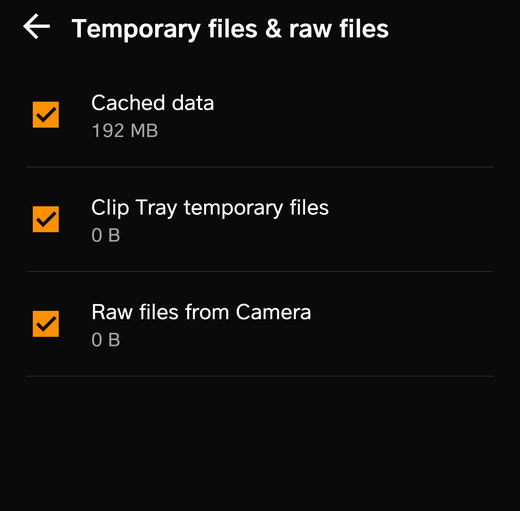The height and width of the screenshot is (511, 520).
Task: Click the 192 MB size text
Action: 125,130
